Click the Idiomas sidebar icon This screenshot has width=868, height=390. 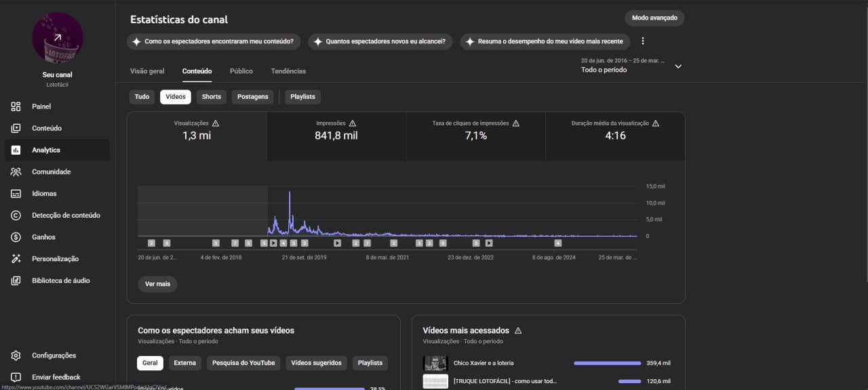(x=16, y=193)
